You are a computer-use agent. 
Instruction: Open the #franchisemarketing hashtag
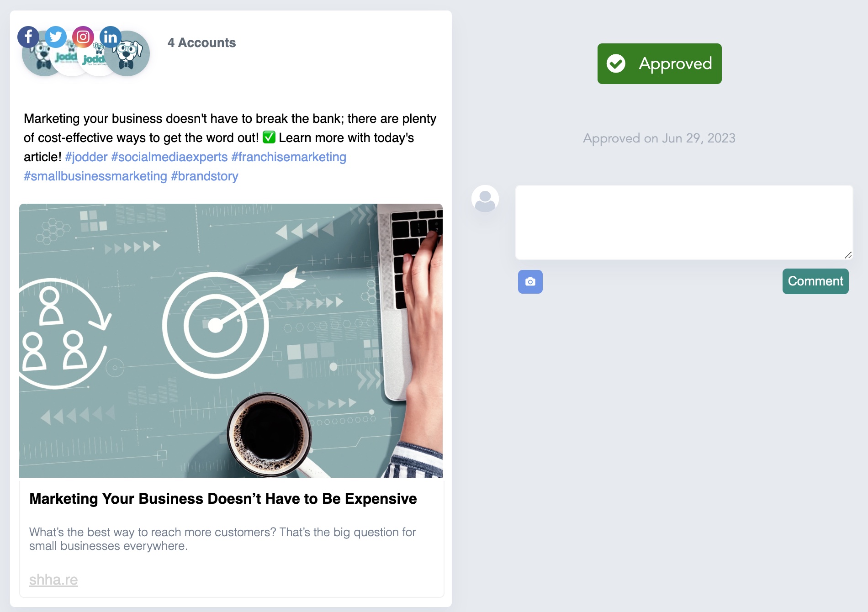pyautogui.click(x=289, y=157)
